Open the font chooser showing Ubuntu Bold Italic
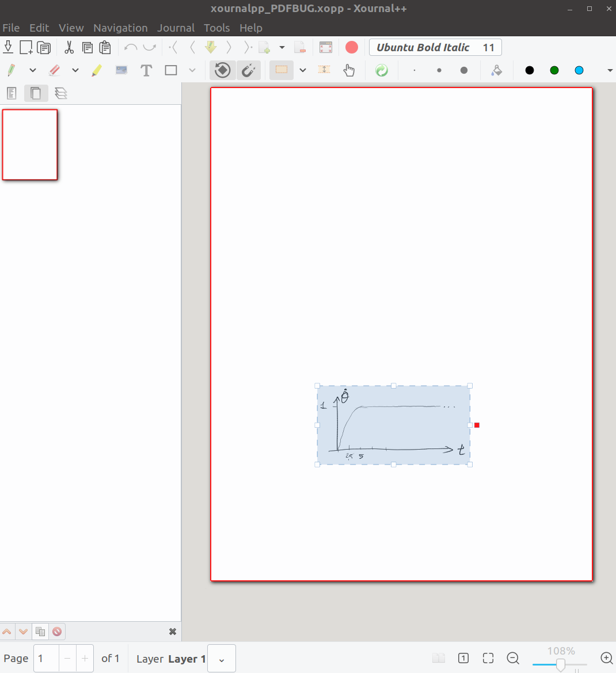 [x=435, y=47]
